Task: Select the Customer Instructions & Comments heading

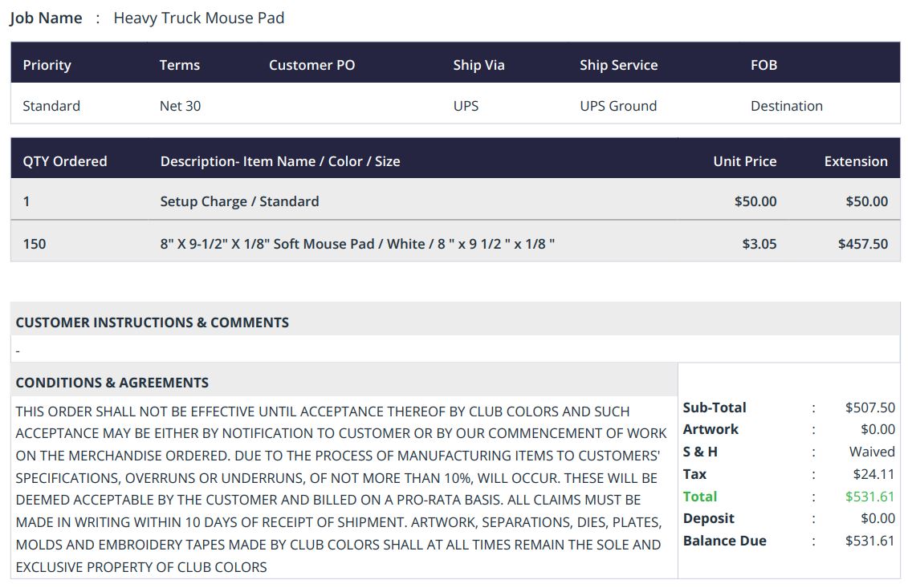Action: (x=152, y=322)
